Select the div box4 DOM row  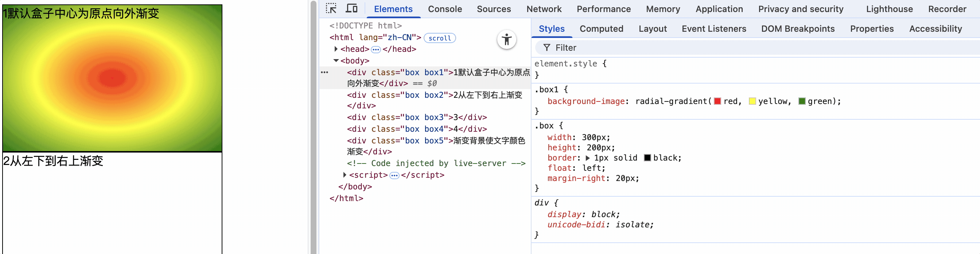[x=425, y=129]
